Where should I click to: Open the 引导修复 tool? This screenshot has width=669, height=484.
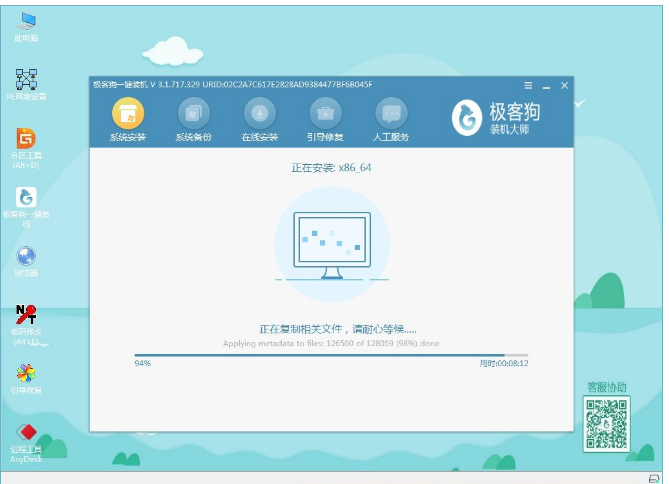325,114
